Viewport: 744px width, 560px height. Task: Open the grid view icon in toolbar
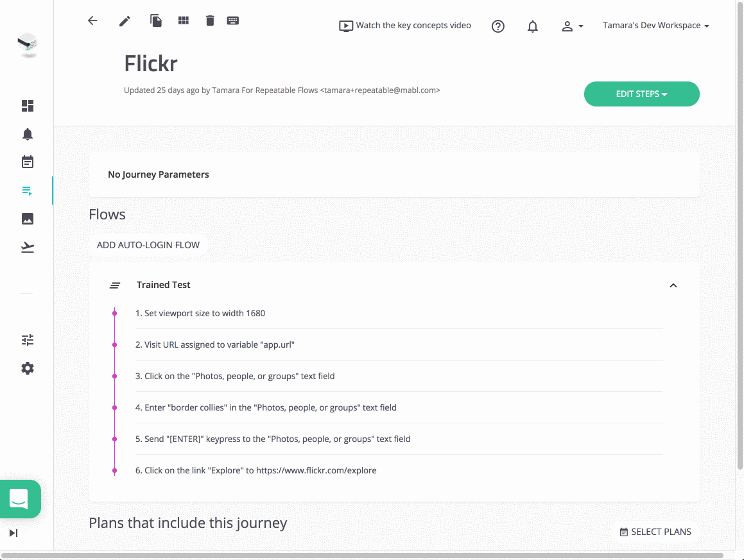[184, 21]
